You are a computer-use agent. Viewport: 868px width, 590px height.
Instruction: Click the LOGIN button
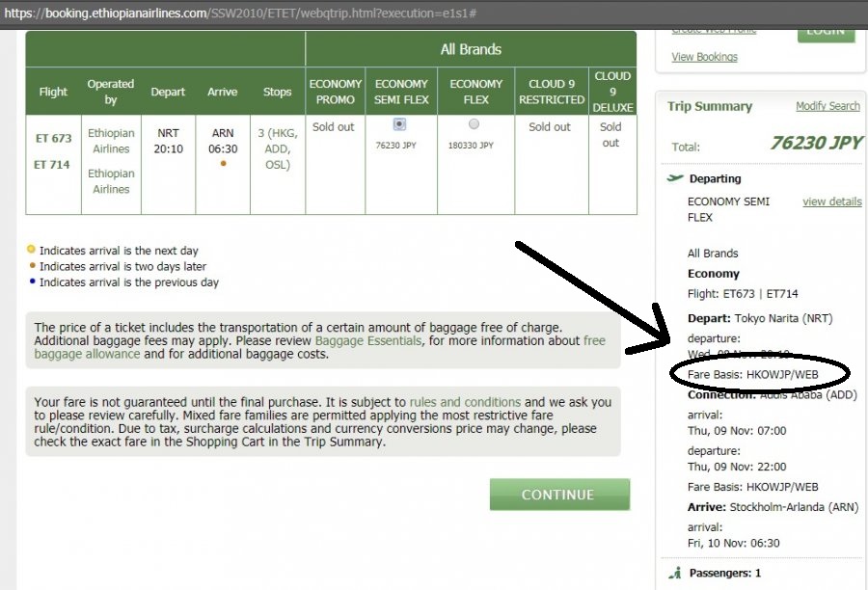point(826,31)
